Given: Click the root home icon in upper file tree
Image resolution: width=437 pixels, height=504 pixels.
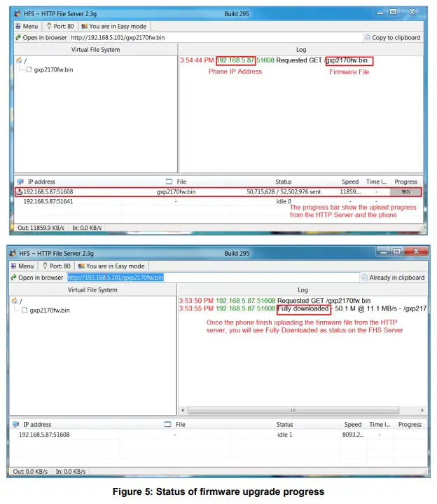Looking at the screenshot, I should point(19,60).
